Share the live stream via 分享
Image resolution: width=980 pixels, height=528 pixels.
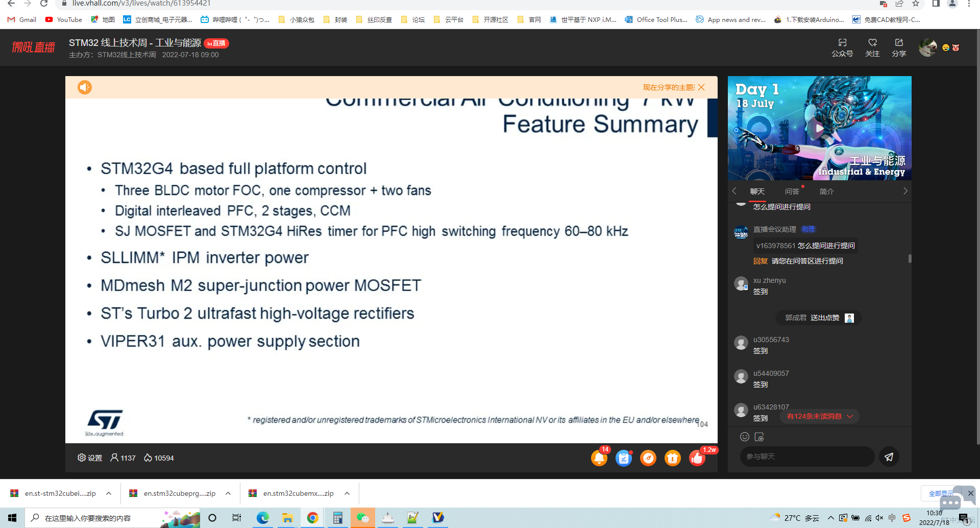899,47
